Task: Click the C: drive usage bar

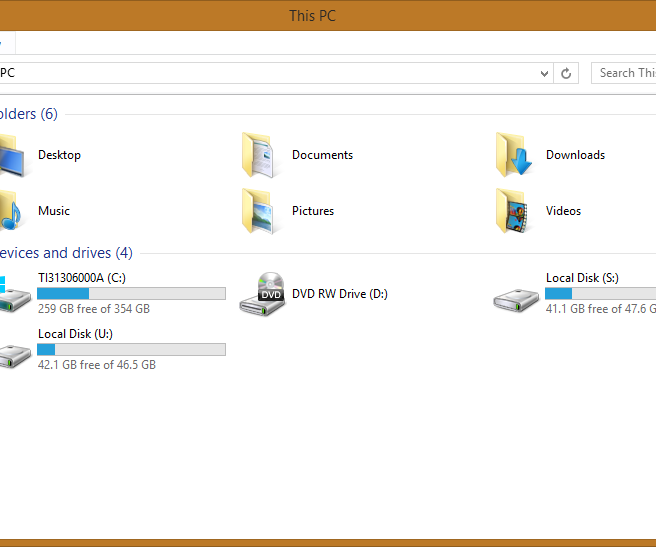Action: tap(131, 293)
